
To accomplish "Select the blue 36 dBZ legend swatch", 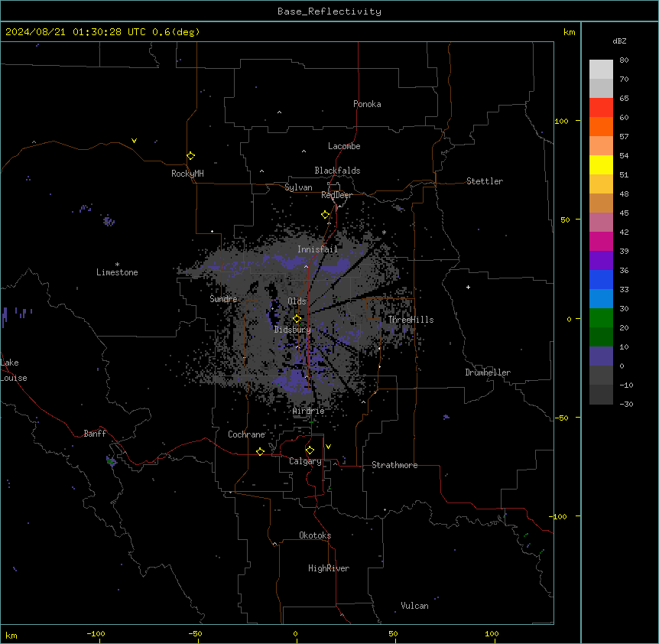I will (601, 279).
